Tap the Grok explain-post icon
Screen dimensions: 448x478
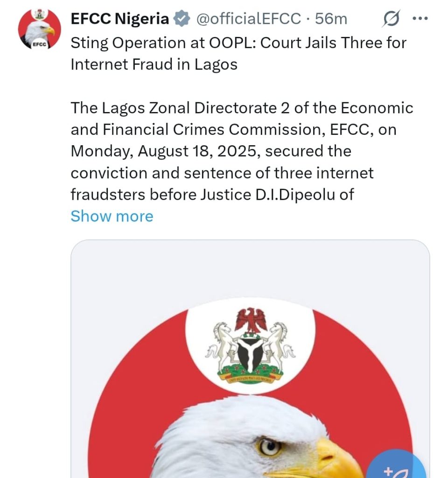[391, 19]
